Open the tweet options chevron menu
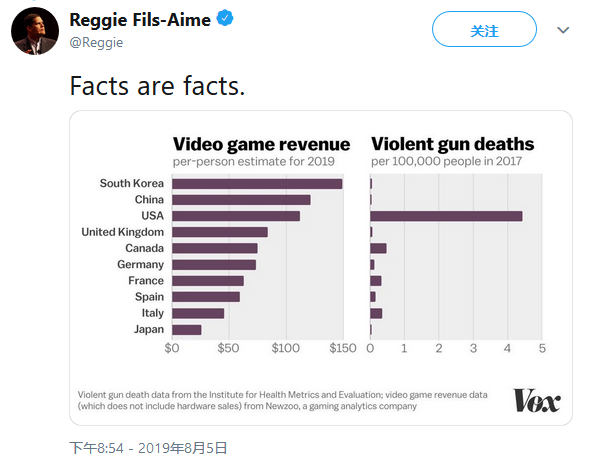 coord(563,30)
